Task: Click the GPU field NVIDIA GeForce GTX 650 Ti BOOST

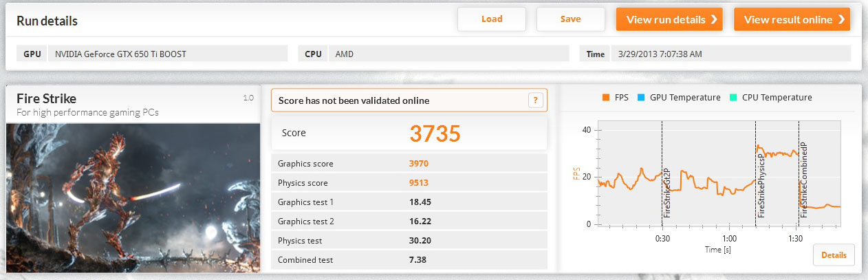Action: coord(168,54)
